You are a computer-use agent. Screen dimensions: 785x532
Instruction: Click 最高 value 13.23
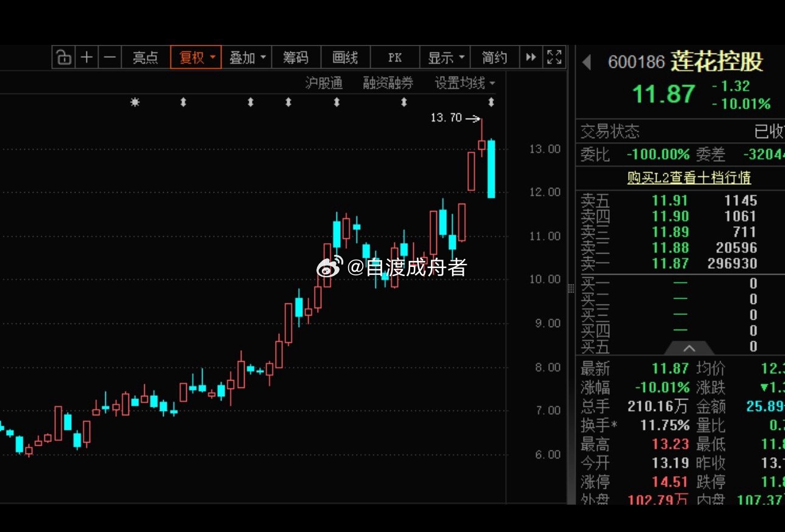[x=671, y=444]
